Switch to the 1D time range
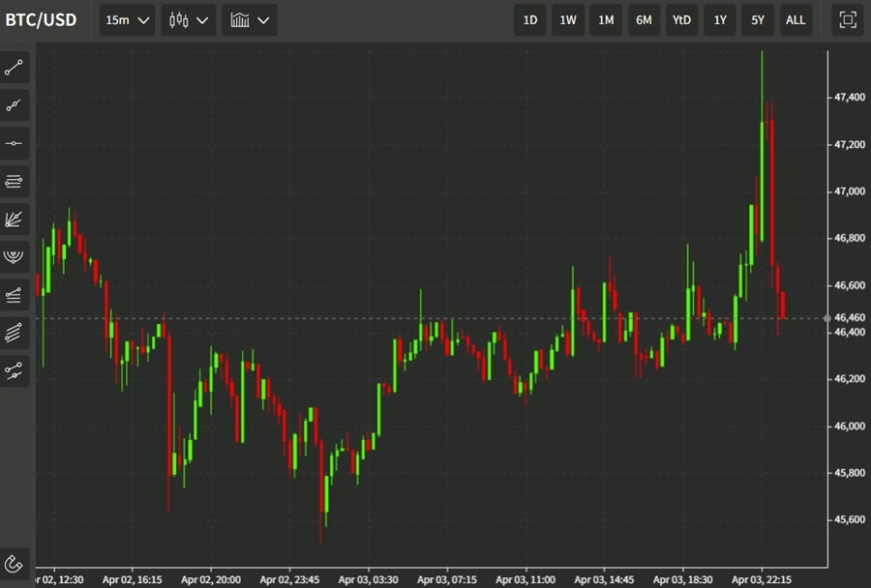This screenshot has height=588, width=871. click(x=530, y=19)
